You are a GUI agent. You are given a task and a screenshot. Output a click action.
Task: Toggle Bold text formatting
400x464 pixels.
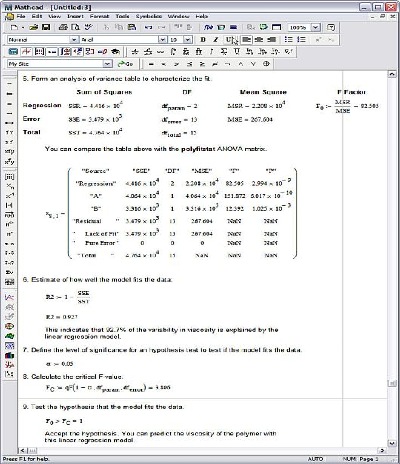pos(203,40)
